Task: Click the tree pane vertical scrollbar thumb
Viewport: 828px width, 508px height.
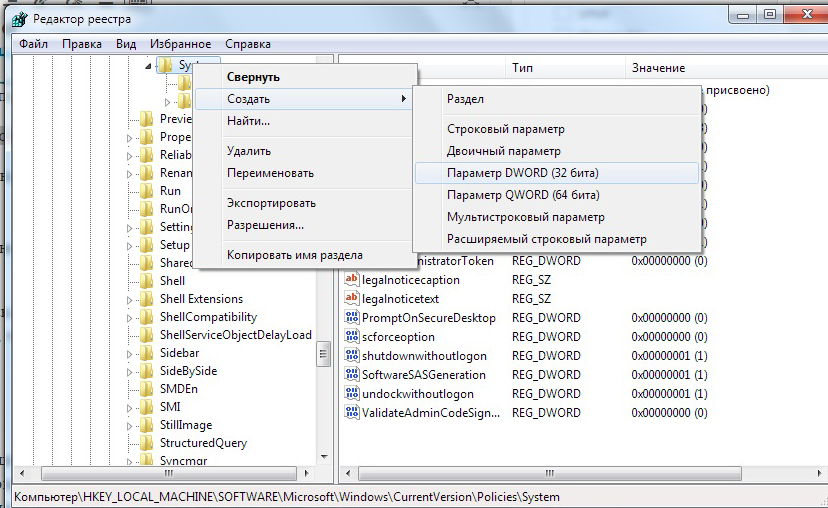Action: 324,354
